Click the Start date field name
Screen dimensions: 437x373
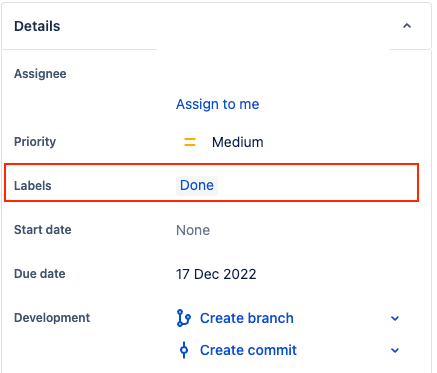tap(43, 230)
